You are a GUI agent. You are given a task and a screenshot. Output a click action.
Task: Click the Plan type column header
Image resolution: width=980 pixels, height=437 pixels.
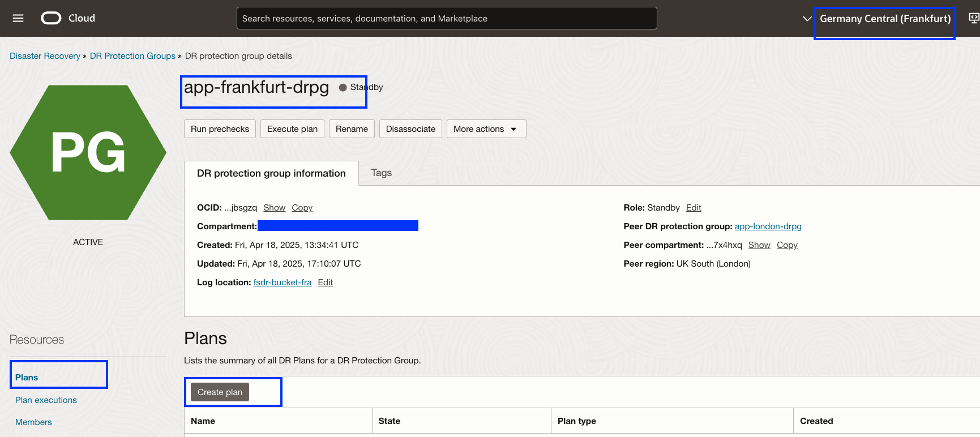tap(576, 421)
